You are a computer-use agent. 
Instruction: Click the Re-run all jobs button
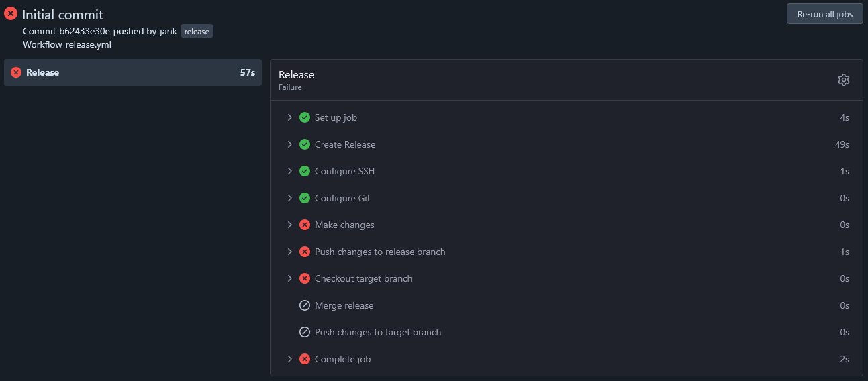pos(825,14)
